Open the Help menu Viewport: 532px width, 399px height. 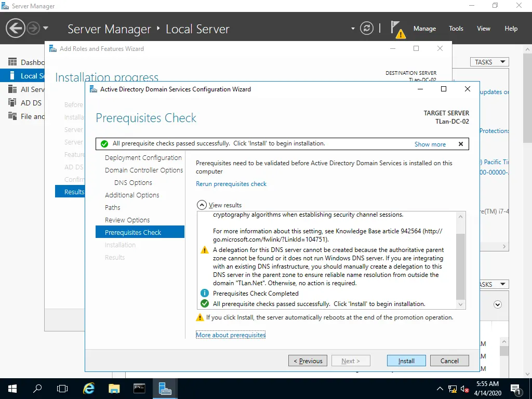(511, 29)
